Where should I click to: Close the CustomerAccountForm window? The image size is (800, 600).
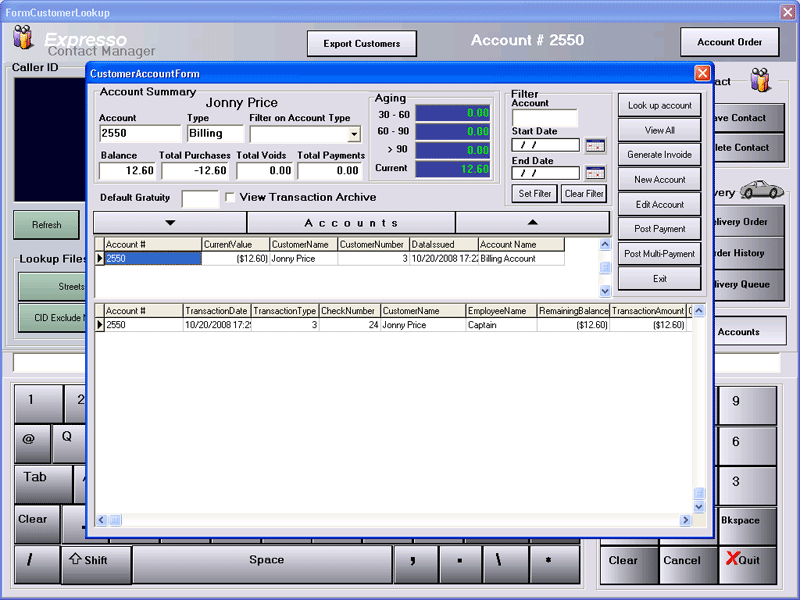pos(702,74)
